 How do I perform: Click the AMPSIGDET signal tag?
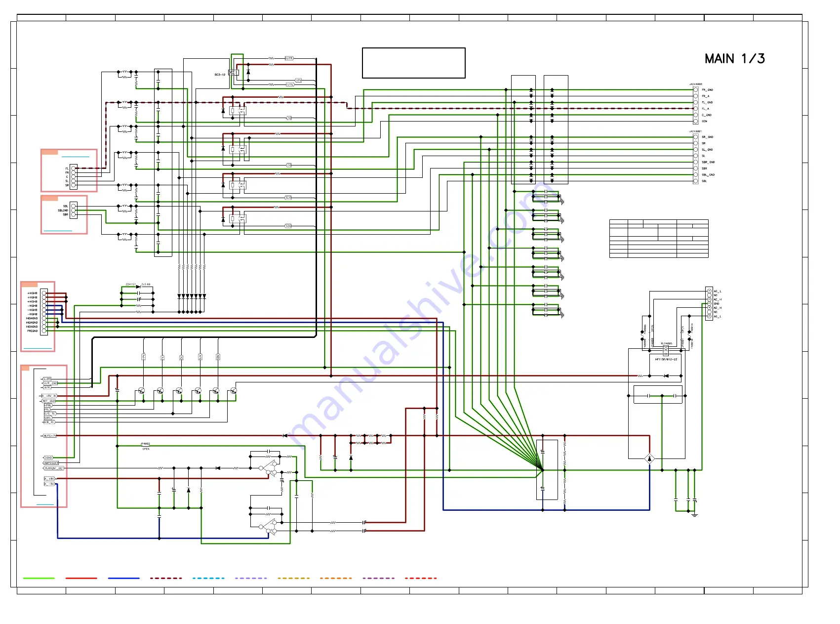pos(51,463)
